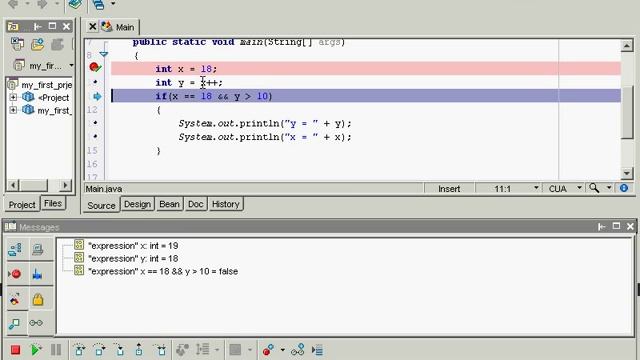Viewport: 640px width, 360px height.
Task: Toggle breakpoint on line int x = 18
Action: pyautogui.click(x=95, y=67)
